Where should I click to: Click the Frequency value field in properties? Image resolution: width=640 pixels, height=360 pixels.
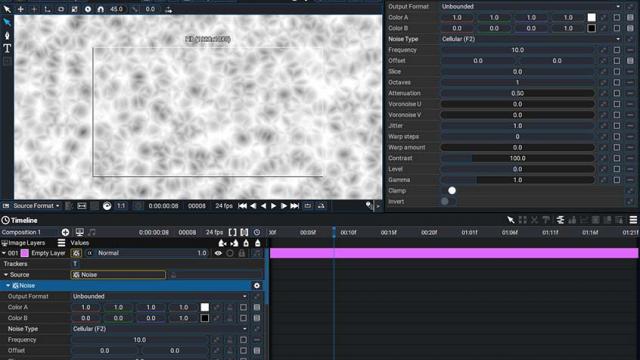[518, 50]
